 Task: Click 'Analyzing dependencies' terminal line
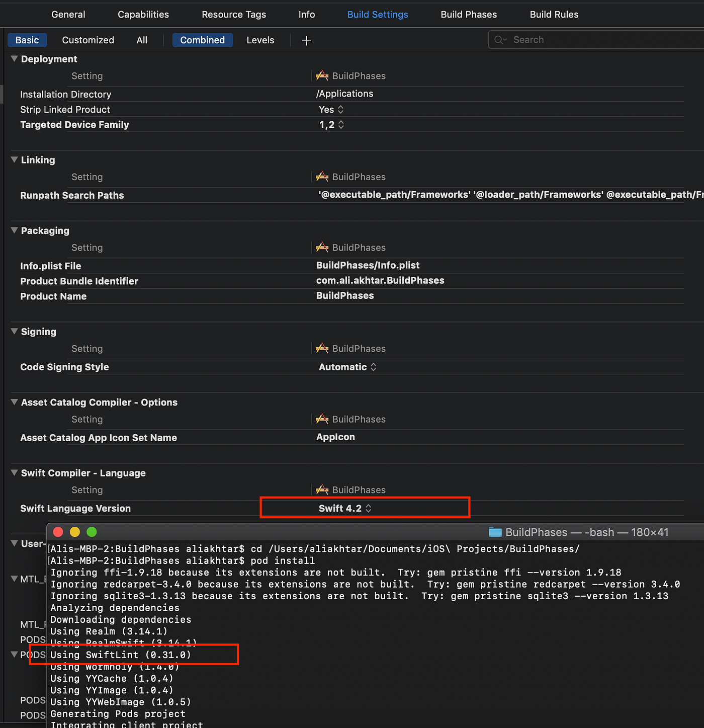115,607
